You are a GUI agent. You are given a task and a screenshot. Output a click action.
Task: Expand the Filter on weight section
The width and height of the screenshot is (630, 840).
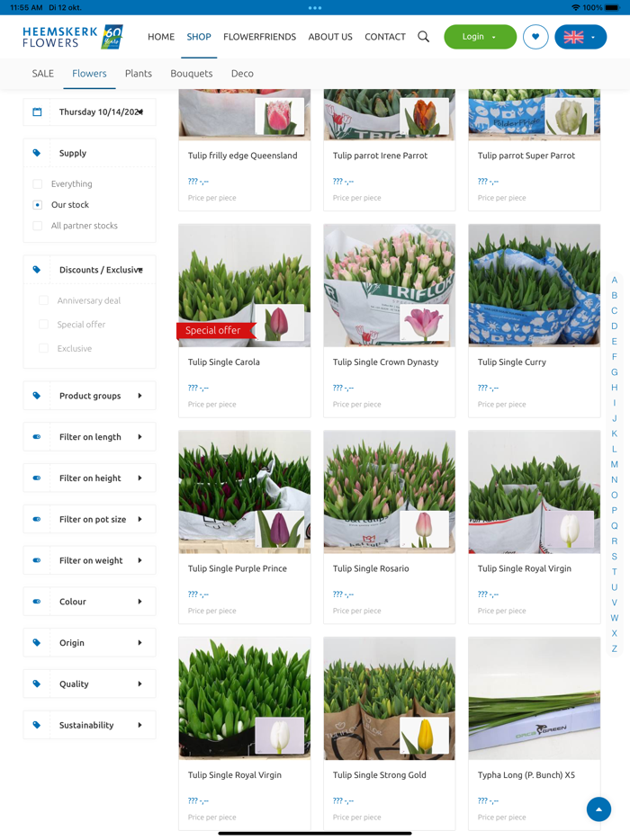89,561
